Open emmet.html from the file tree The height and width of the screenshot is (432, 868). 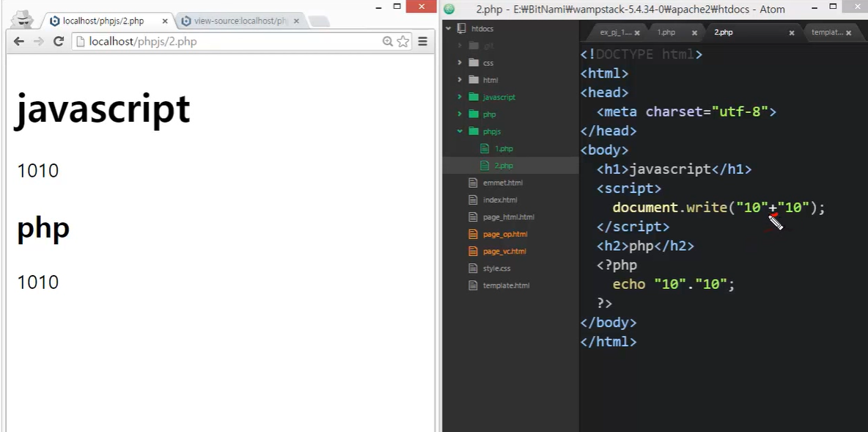(x=503, y=183)
